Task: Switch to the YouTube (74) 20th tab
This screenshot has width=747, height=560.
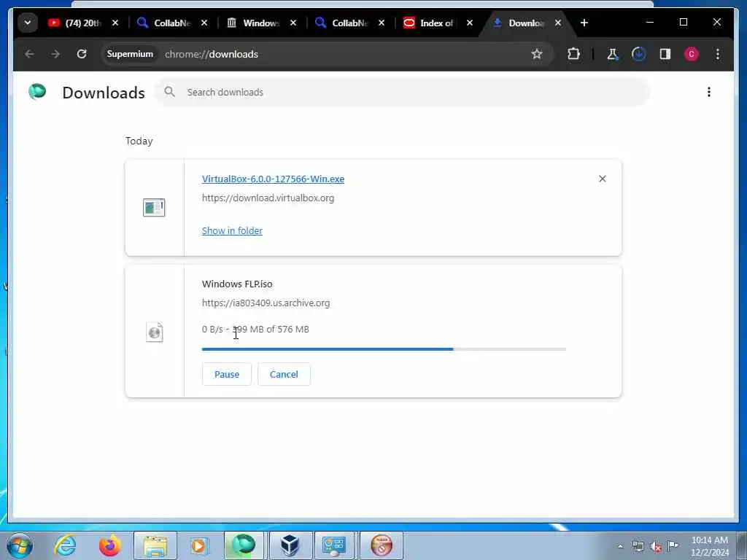Action: pyautogui.click(x=75, y=23)
